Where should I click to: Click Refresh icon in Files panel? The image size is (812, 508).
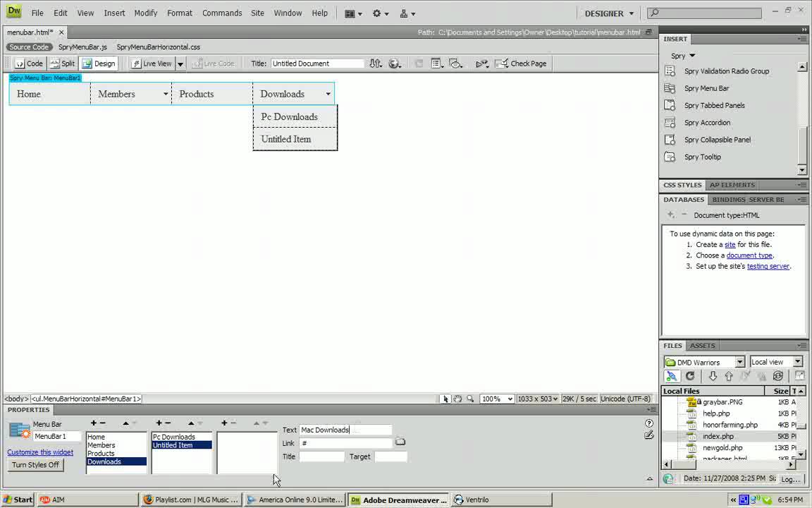point(690,376)
